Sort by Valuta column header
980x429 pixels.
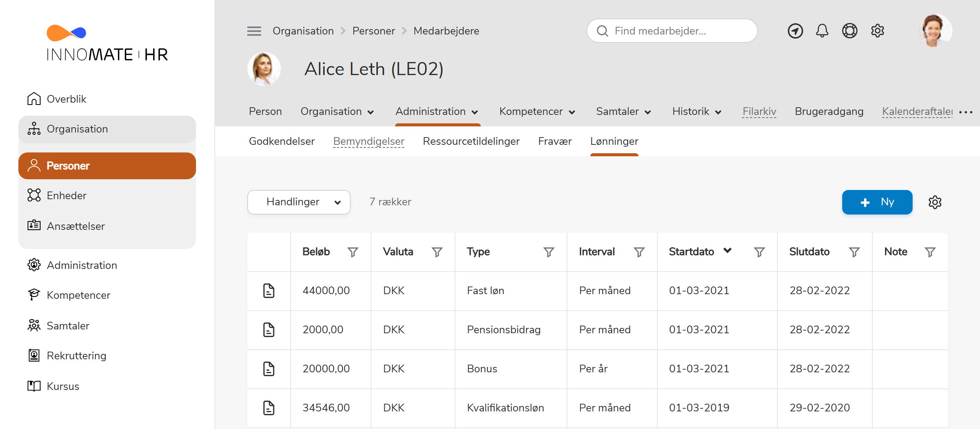(398, 252)
